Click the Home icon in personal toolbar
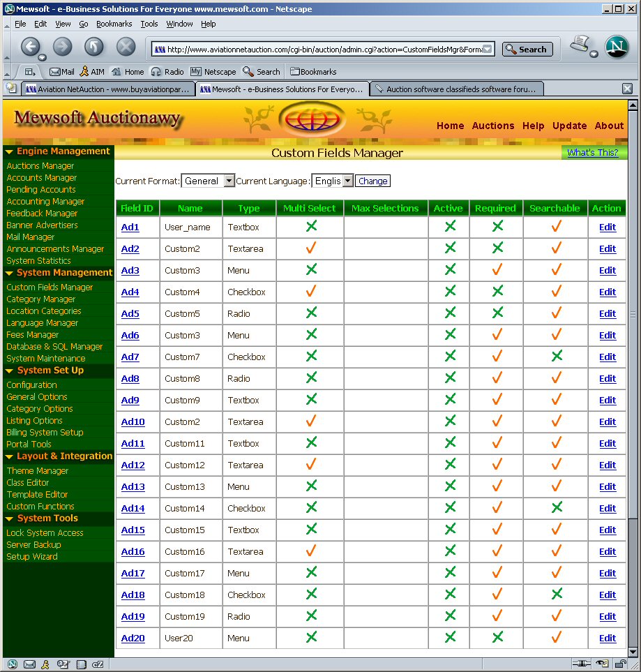Screen dimensions: 641x672 (x=116, y=72)
